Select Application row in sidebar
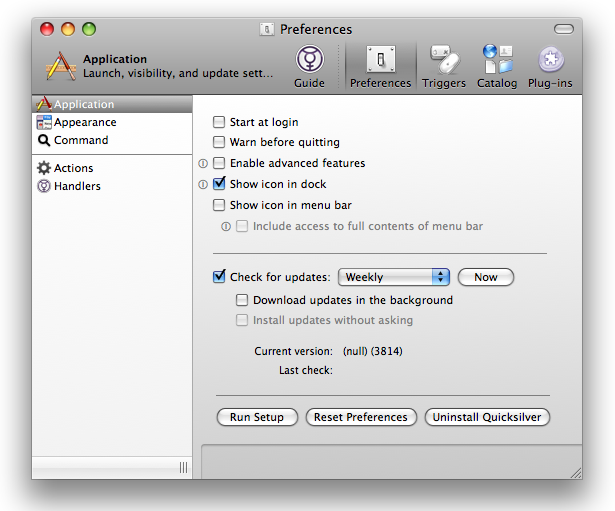The height and width of the screenshot is (511, 615). tap(112, 104)
